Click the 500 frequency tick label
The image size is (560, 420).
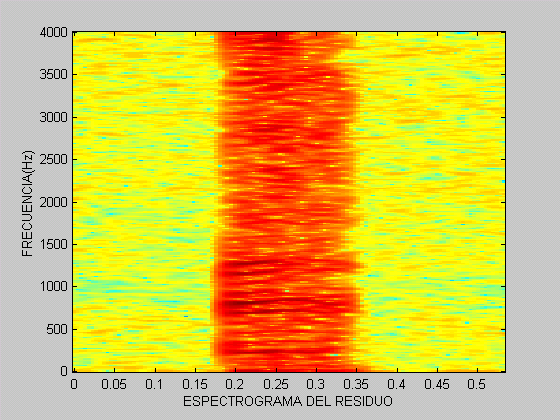coord(57,329)
